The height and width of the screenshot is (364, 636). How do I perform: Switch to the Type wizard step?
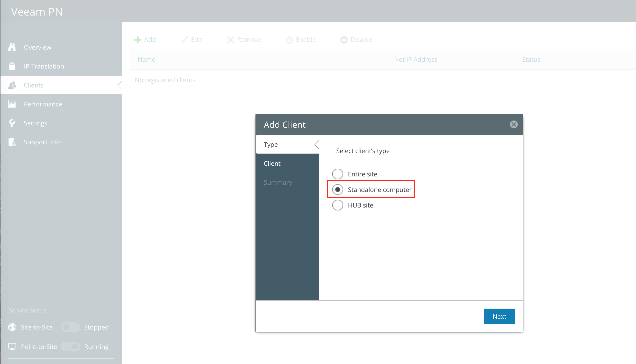[287, 145]
